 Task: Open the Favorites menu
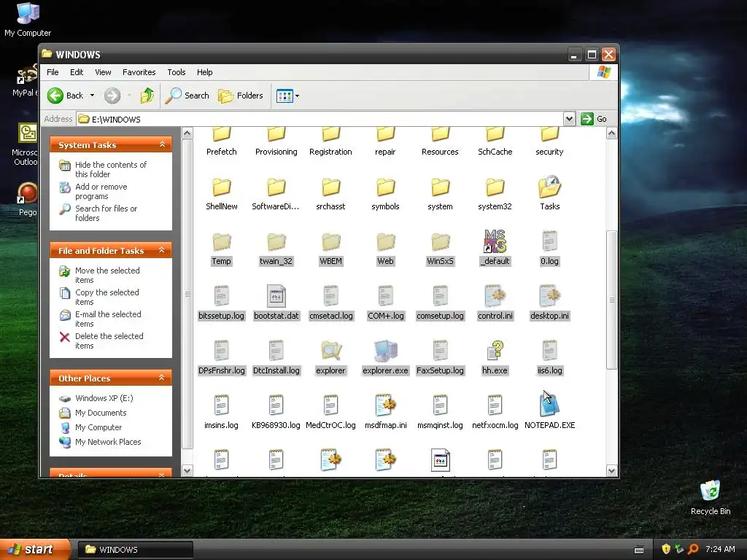click(x=139, y=72)
